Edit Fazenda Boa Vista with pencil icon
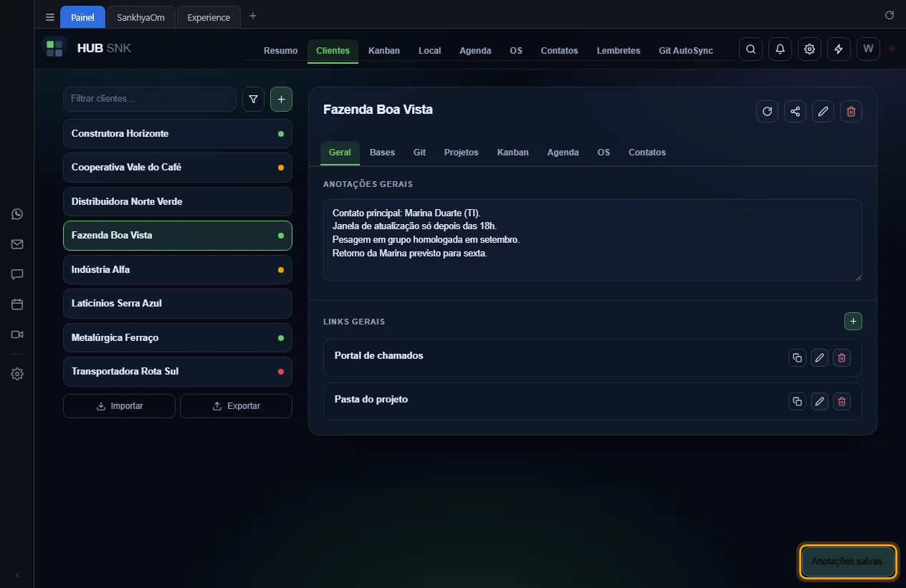Screen dimensions: 906x588 [823, 111]
